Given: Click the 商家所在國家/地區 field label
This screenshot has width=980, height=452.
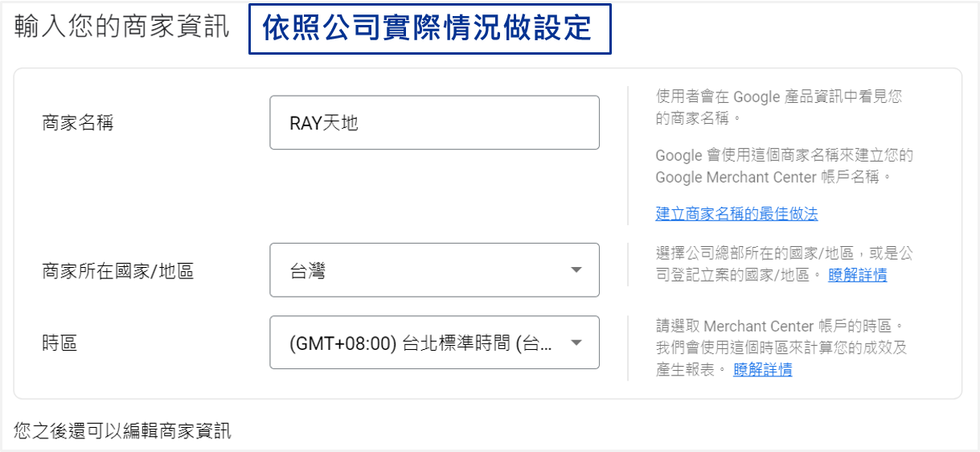Looking at the screenshot, I should coord(118,271).
